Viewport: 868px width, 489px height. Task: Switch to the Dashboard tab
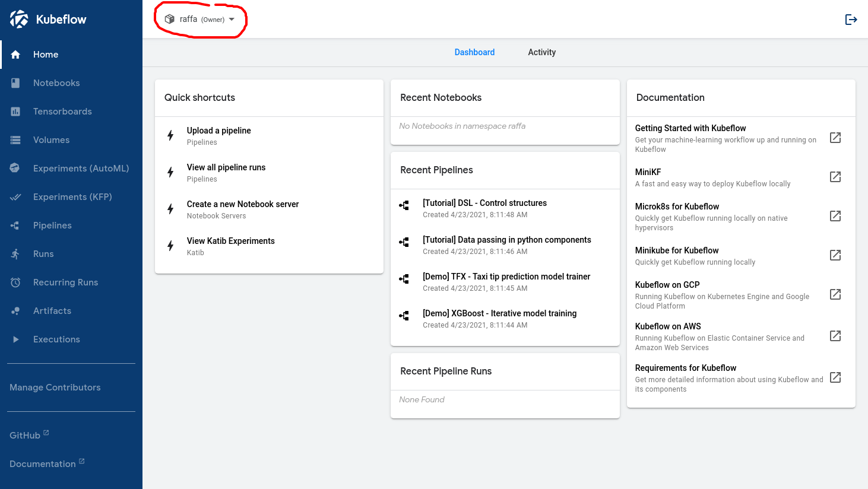(x=474, y=52)
